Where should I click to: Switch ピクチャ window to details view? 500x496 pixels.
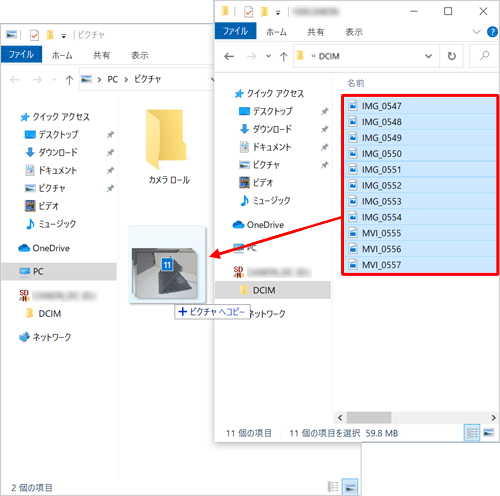pos(333,487)
